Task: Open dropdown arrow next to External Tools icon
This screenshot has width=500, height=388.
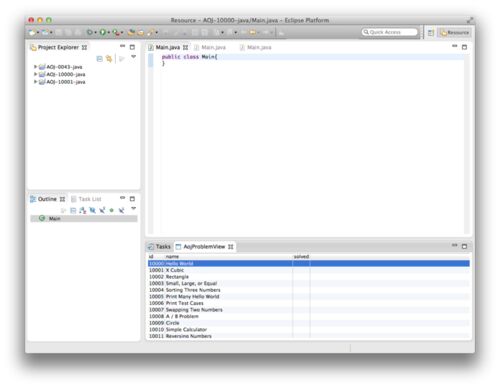Action: [x=122, y=33]
